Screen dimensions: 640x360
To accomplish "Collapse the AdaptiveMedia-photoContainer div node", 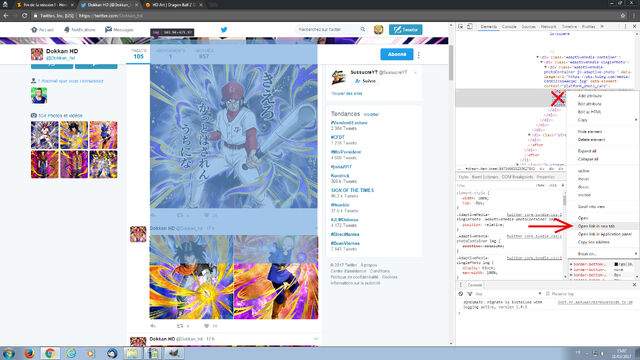I will click(546, 67).
